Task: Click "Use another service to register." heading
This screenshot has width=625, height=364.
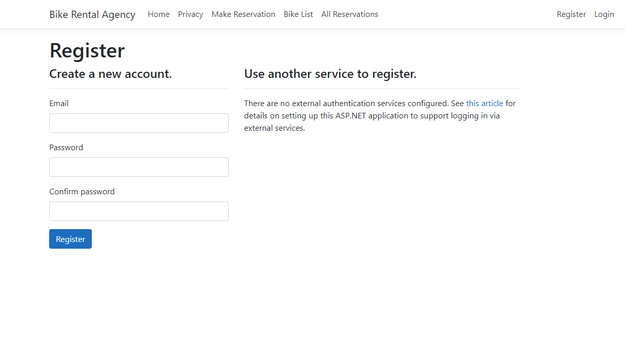Action: (330, 74)
